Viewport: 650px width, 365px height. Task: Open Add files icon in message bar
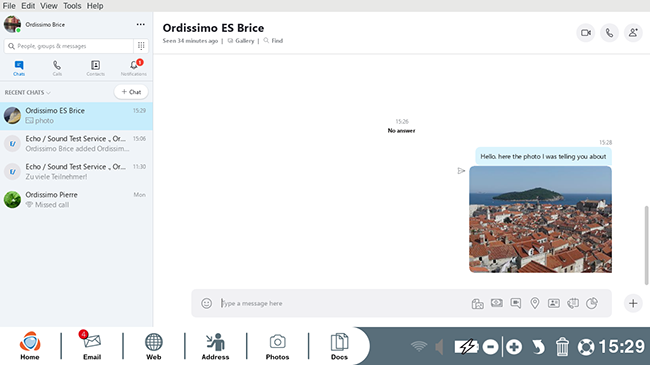(478, 304)
